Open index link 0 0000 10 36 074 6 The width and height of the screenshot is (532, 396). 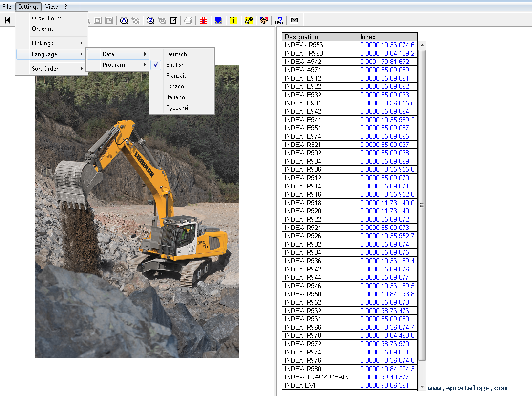pos(387,45)
